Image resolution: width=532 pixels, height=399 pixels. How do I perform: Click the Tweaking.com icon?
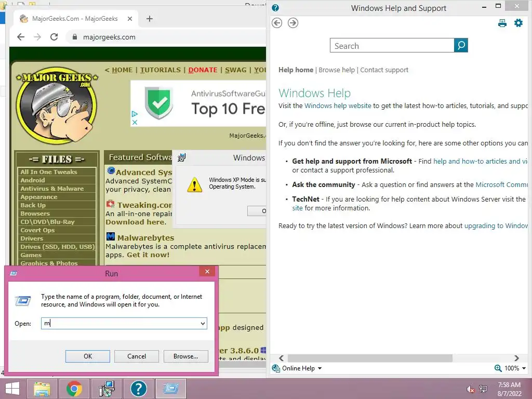(110, 204)
